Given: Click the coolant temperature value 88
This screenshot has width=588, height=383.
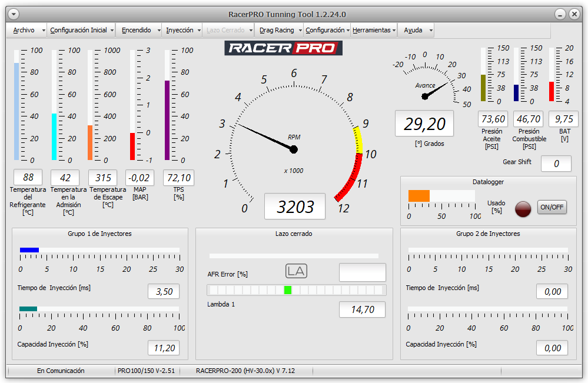Looking at the screenshot, I should point(28,177).
